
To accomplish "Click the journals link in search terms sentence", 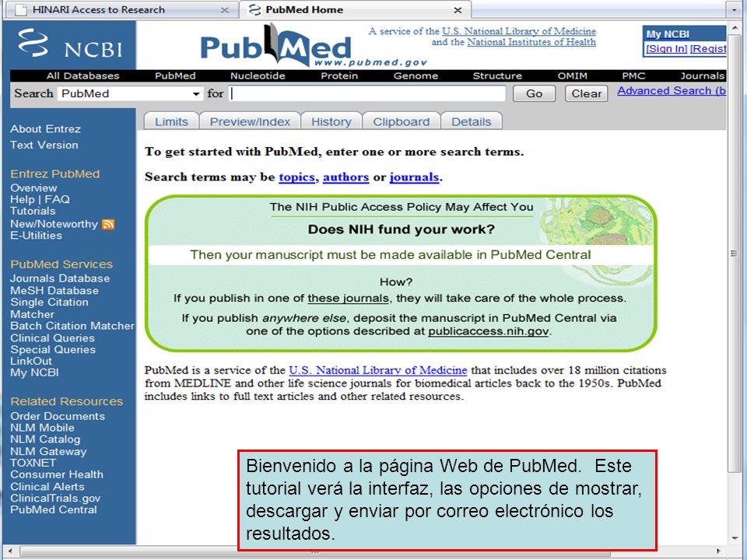I will pyautogui.click(x=414, y=177).
